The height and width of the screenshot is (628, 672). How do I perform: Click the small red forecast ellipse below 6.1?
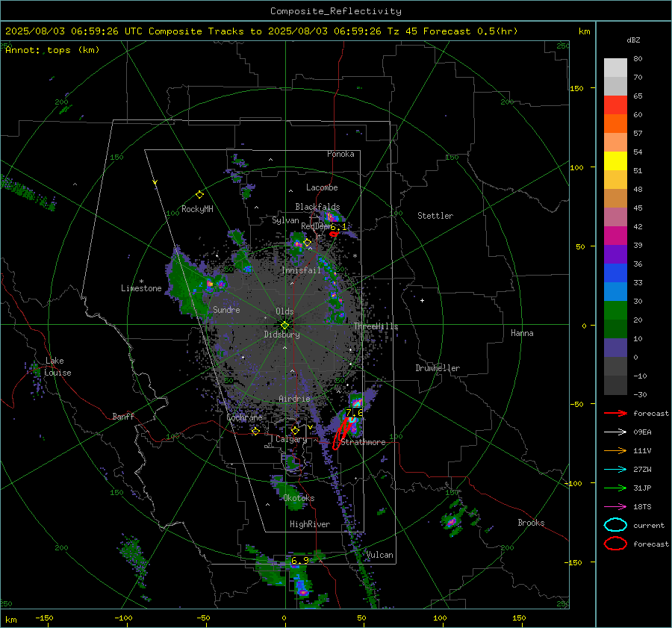point(334,234)
